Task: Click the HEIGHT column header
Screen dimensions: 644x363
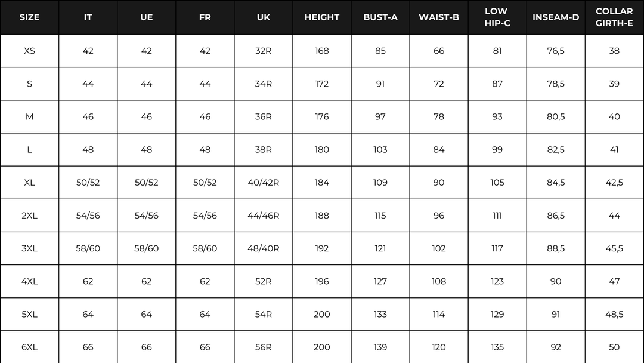Action: coord(321,17)
